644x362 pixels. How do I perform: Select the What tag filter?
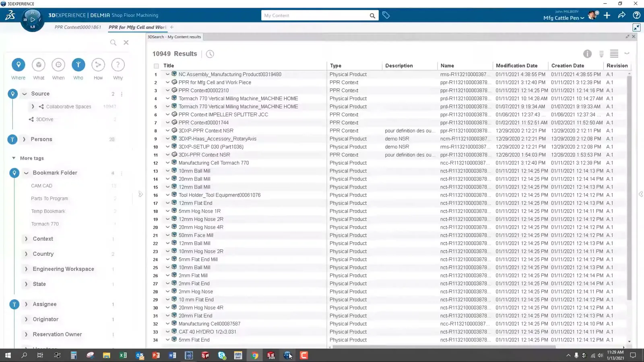coord(39,65)
